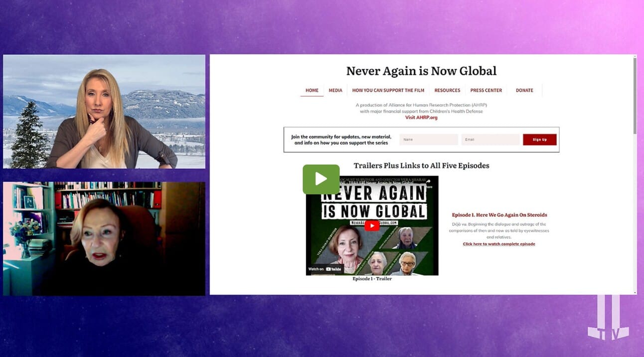Image resolution: width=644 pixels, height=357 pixels.
Task: Click the blonde host's video feed
Action: point(104,112)
